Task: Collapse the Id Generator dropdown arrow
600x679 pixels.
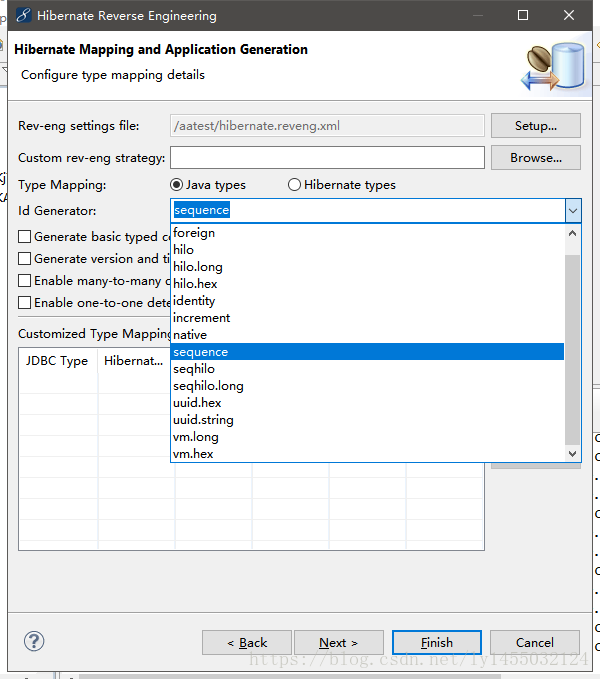Action: tap(573, 211)
